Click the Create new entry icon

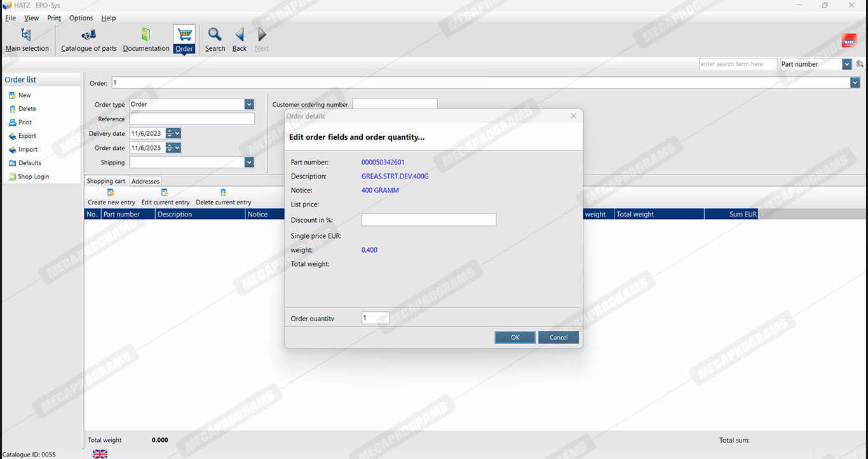[x=111, y=192]
